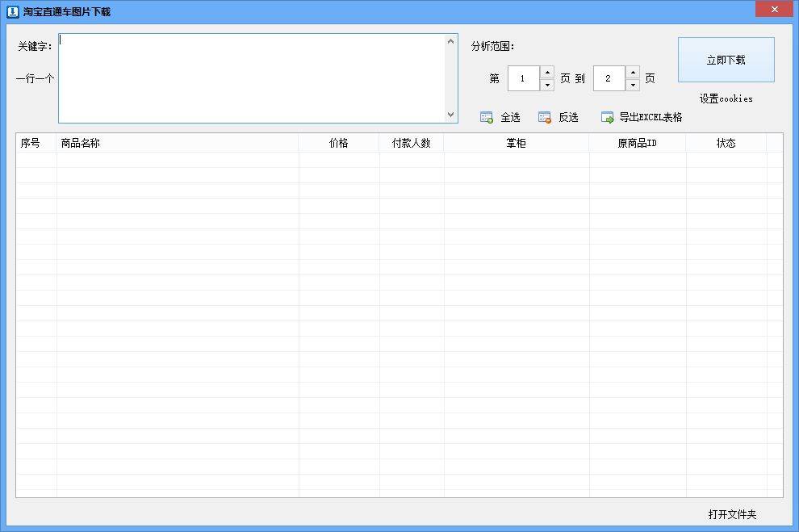Increase the end page number

click(633, 73)
